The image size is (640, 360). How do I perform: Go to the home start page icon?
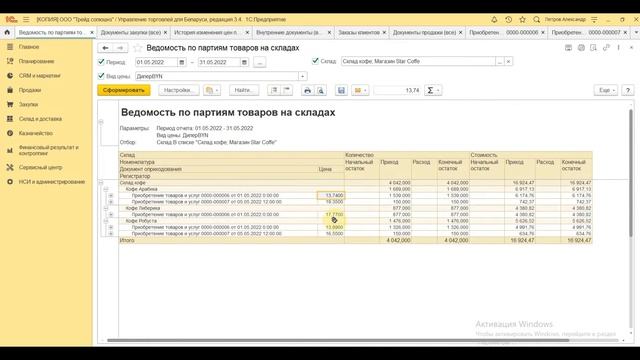(7, 32)
